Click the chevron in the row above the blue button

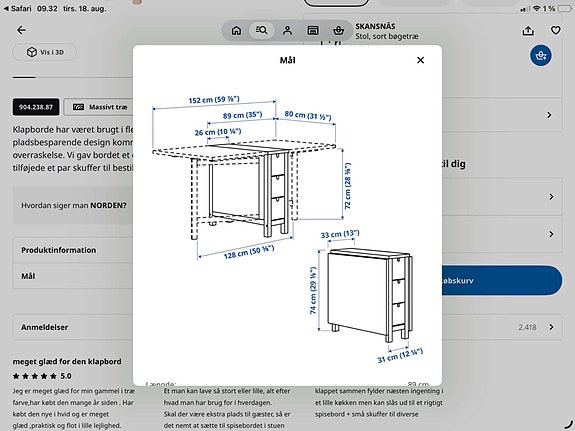[551, 234]
